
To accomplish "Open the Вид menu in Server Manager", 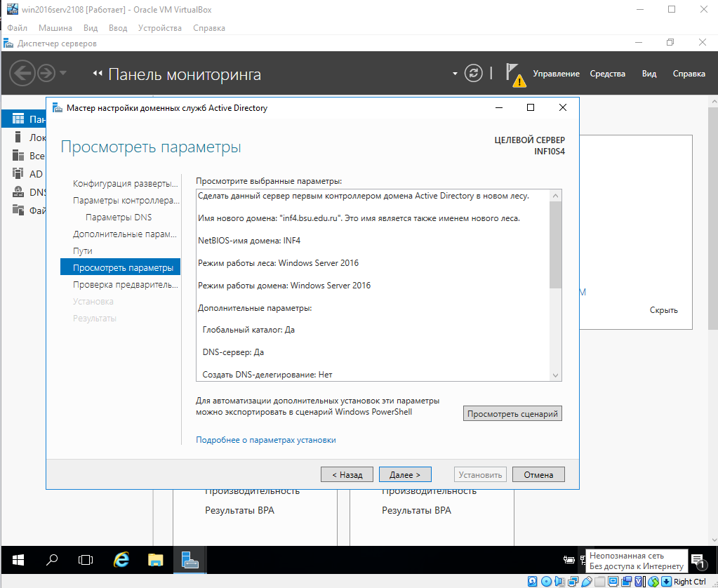I will [x=649, y=74].
